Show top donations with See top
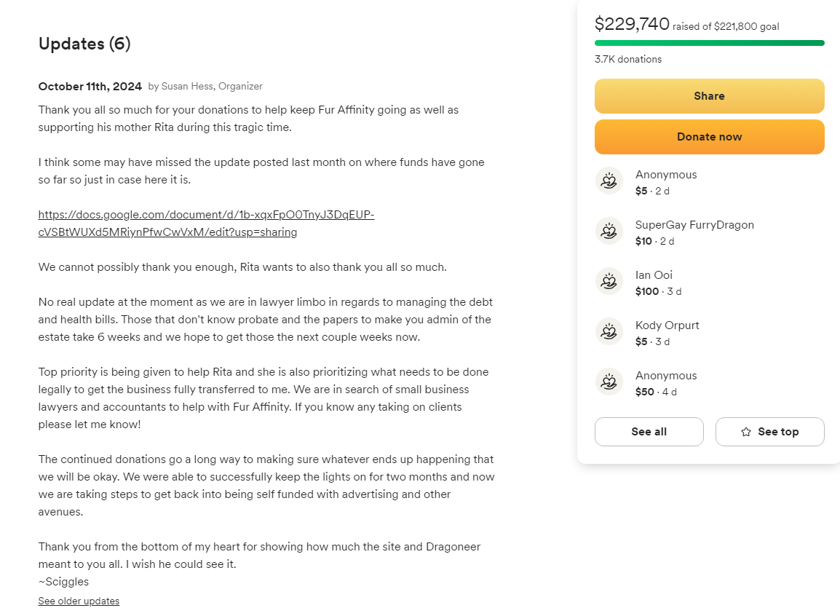Screen dimensions: 840x616 (770, 432)
